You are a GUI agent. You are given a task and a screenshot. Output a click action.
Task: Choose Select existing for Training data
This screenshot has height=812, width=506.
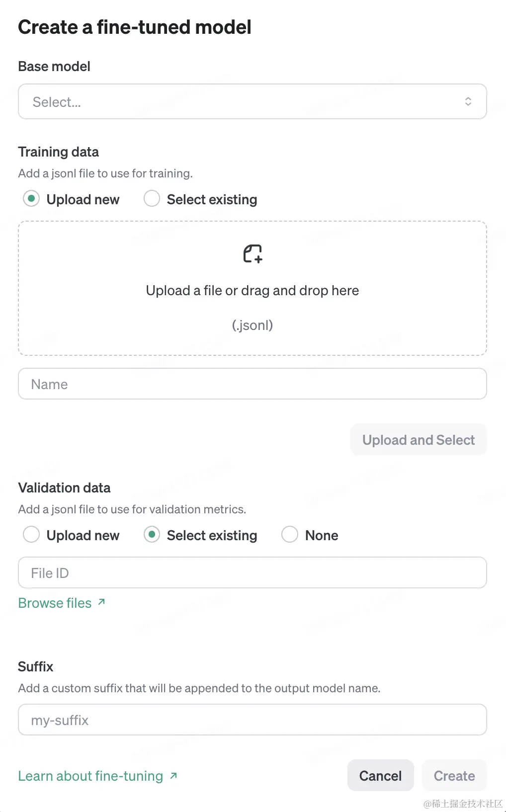[x=152, y=199]
